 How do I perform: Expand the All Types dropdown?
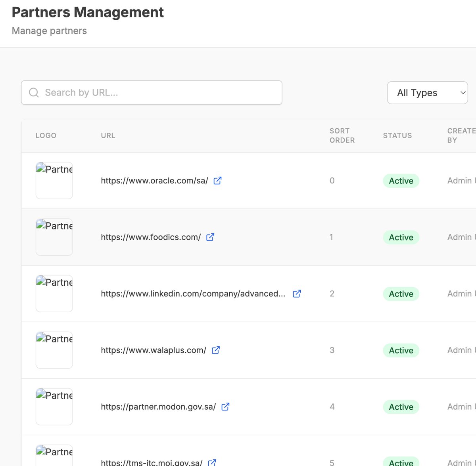click(427, 93)
